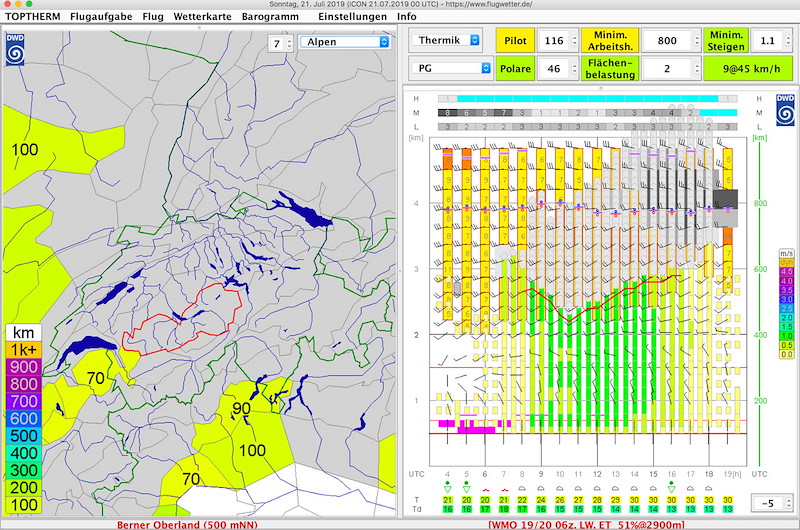Image resolution: width=800 pixels, height=530 pixels.
Task: Open the Flugaufgabe menu
Action: click(x=102, y=17)
